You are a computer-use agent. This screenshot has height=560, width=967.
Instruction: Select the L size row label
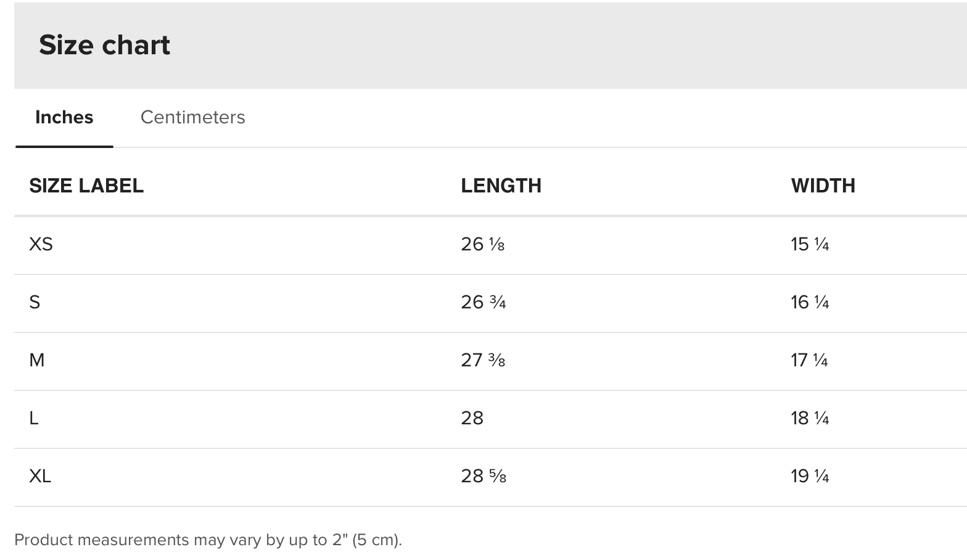click(34, 418)
